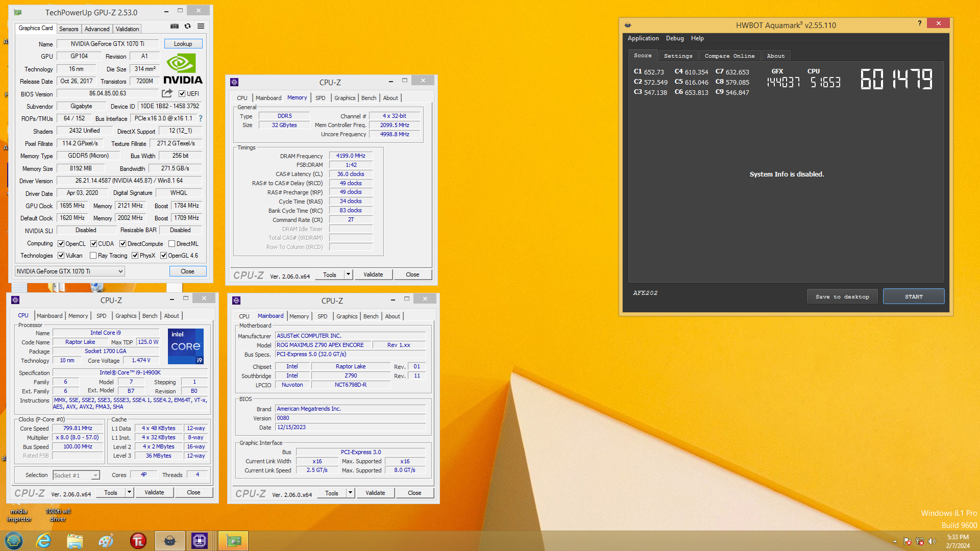Open the GPU selection dropdown in GPU-Z
Screen dimensions: 980x551
click(x=70, y=271)
